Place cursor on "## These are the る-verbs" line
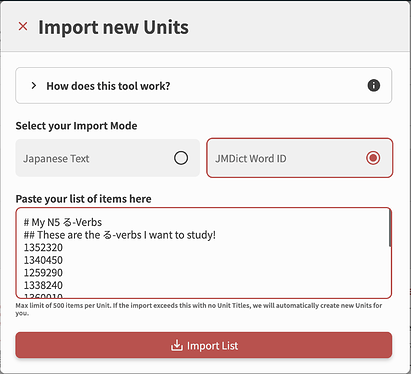This screenshot has width=411, height=374. point(120,235)
